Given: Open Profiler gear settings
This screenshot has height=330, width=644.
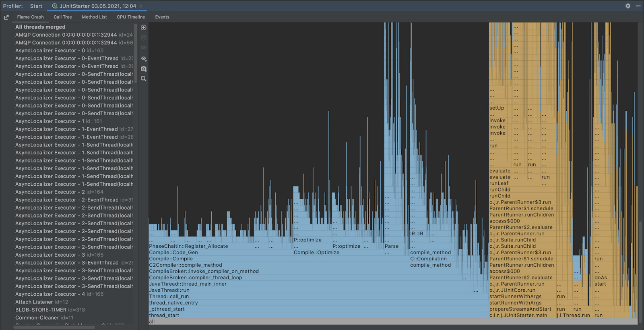Looking at the screenshot, I should 627,6.
